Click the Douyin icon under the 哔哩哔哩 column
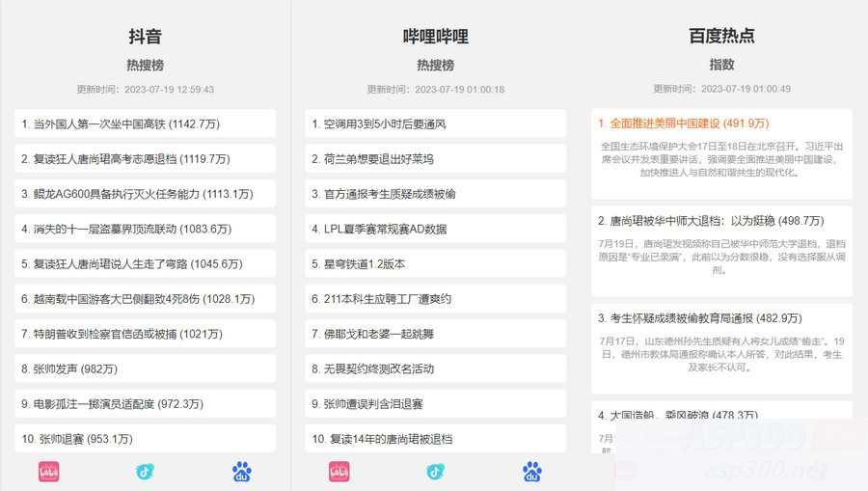The height and width of the screenshot is (491, 868). coord(436,472)
